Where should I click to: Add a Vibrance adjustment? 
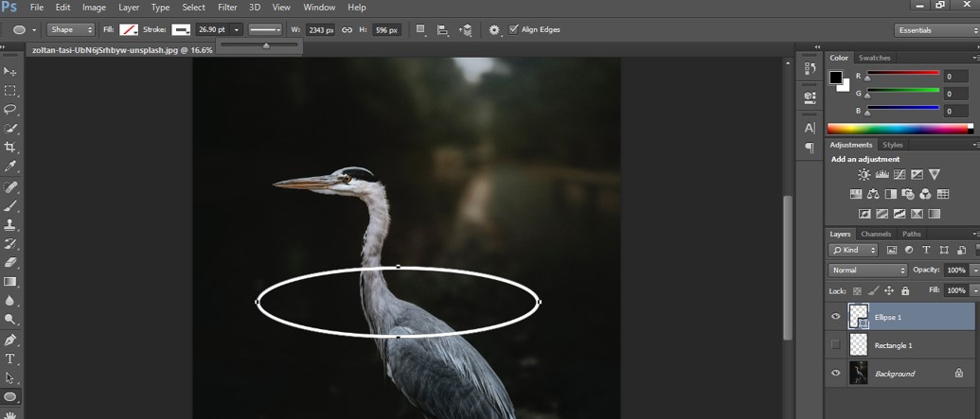point(935,174)
